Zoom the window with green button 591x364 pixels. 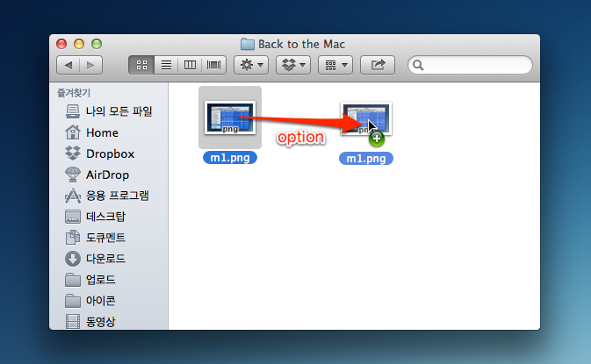(x=97, y=44)
